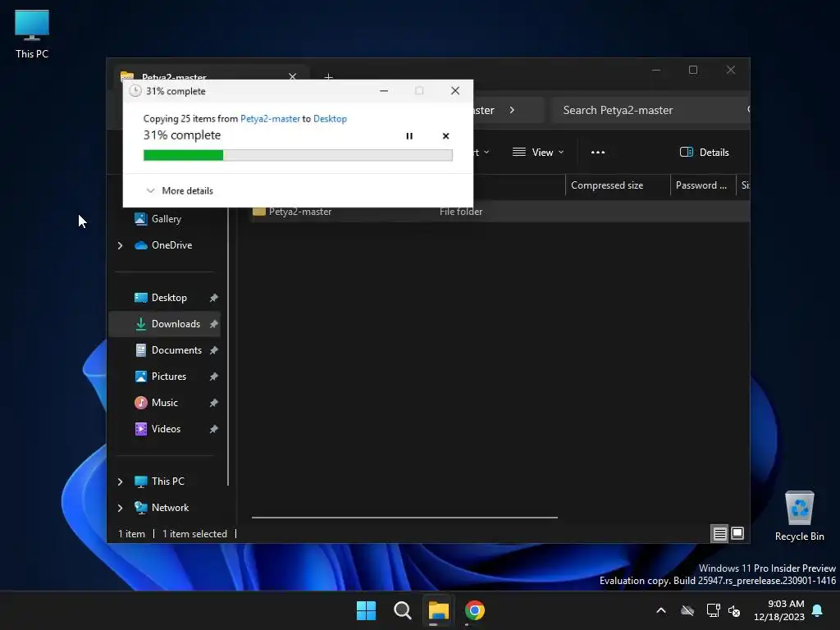This screenshot has width=840, height=630.
Task: Select the Downloads folder in sidebar
Action: click(x=164, y=324)
